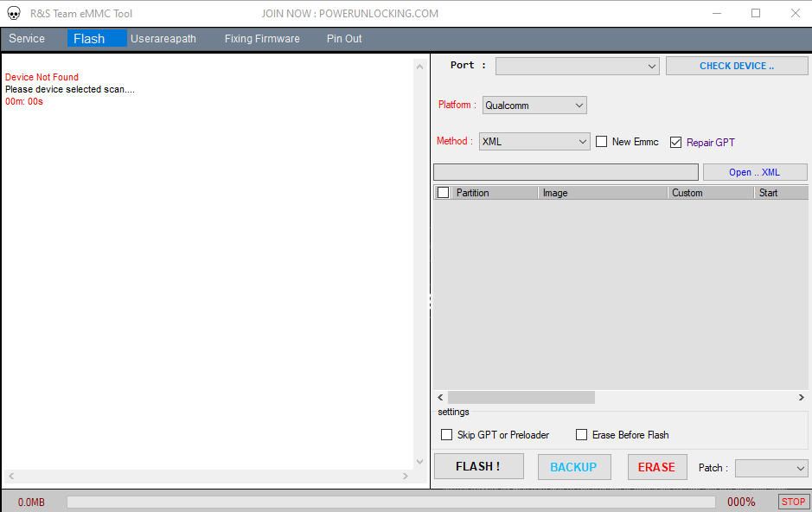The height and width of the screenshot is (512, 812).
Task: Click the BACKUP button
Action: click(x=574, y=467)
